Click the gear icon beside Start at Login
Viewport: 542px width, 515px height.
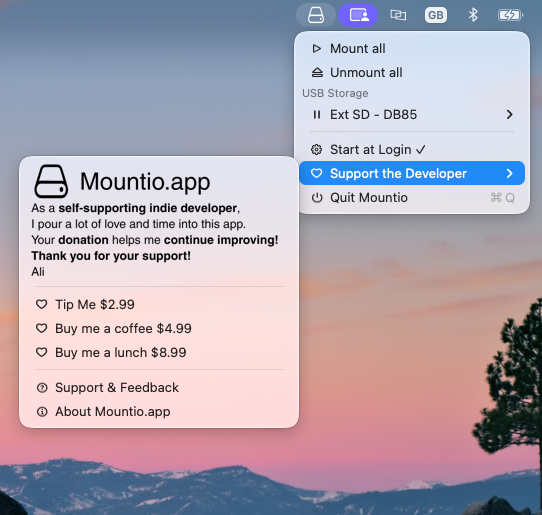pyautogui.click(x=317, y=150)
